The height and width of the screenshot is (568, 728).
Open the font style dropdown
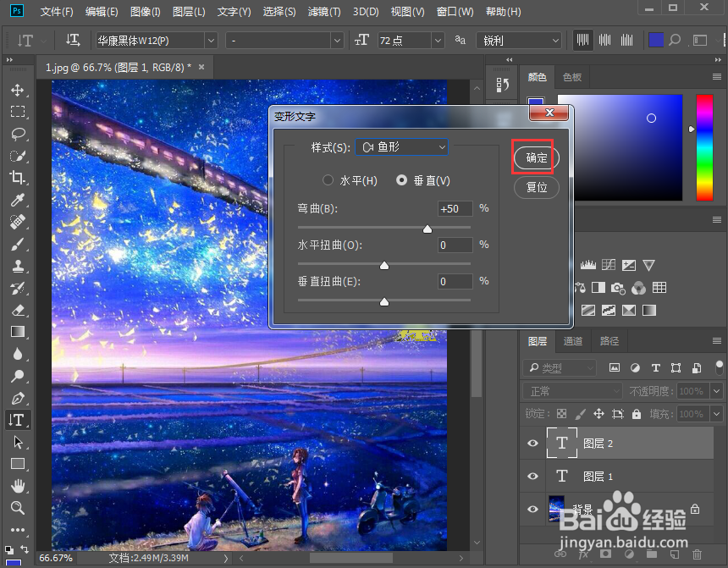[x=338, y=41]
